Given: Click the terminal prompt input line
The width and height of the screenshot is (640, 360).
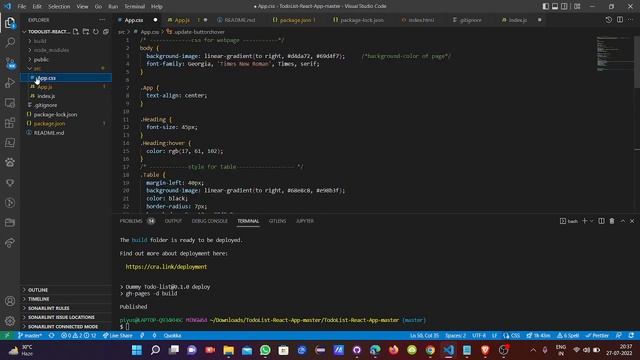Looking at the screenshot, I should (127, 327).
